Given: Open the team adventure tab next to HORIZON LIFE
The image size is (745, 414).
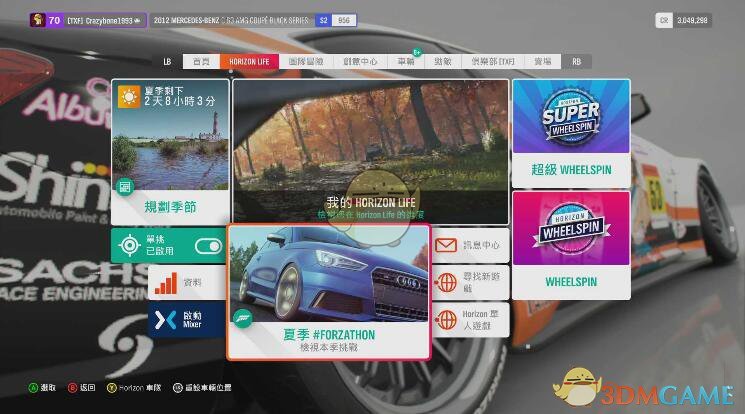Looking at the screenshot, I should tap(306, 62).
